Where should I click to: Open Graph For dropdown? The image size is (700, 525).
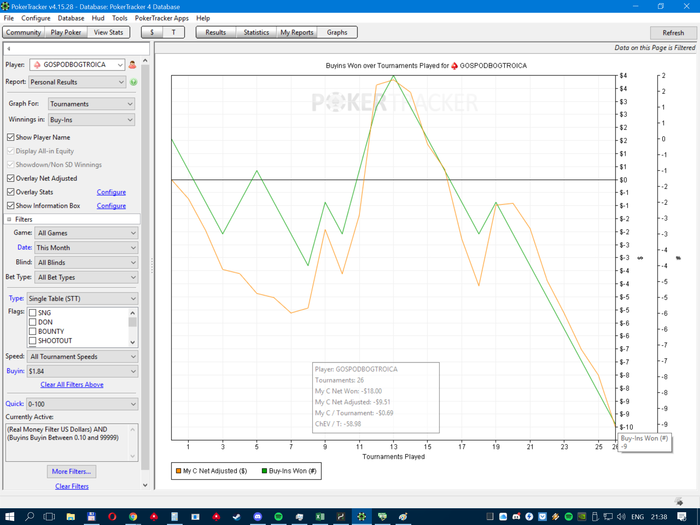pyautogui.click(x=91, y=104)
